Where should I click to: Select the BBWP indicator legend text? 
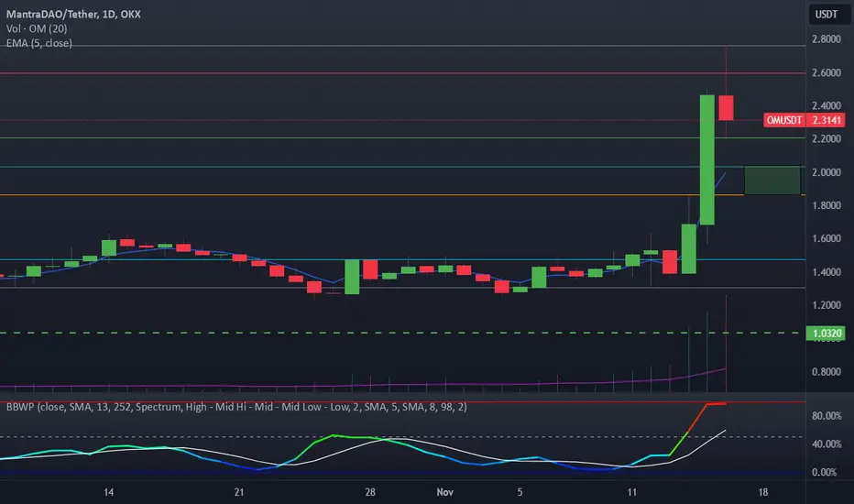tap(236, 407)
